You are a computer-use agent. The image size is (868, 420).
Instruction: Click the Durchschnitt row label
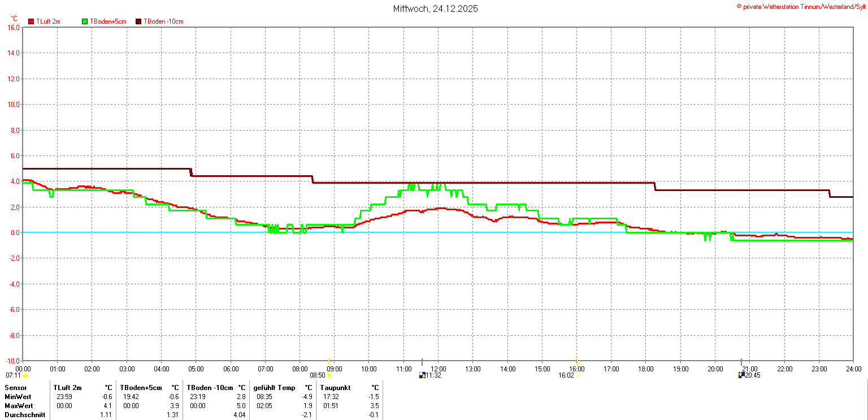pos(25,415)
